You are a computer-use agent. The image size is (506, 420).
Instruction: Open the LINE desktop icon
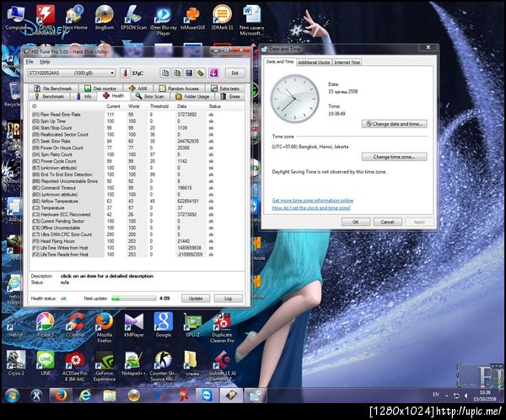click(46, 363)
